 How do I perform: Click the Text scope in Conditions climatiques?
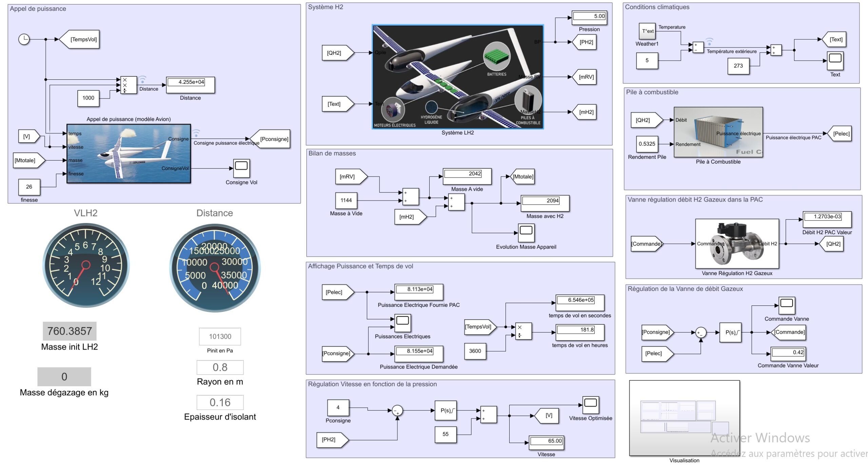(835, 61)
